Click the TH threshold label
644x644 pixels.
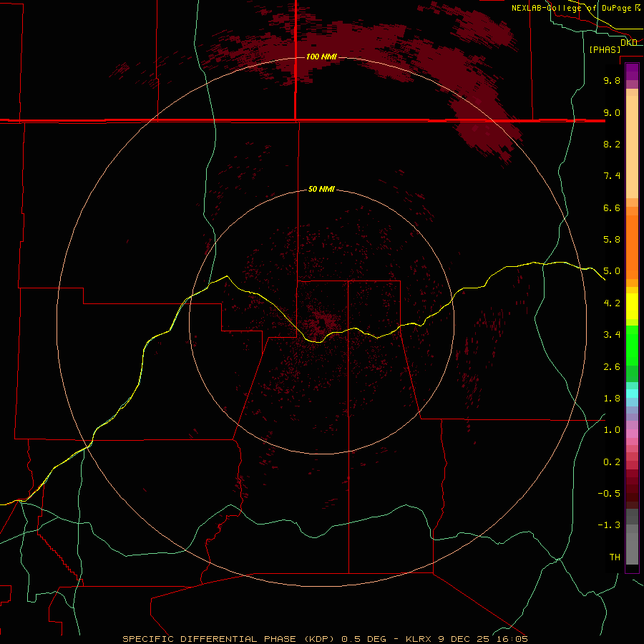click(x=615, y=557)
